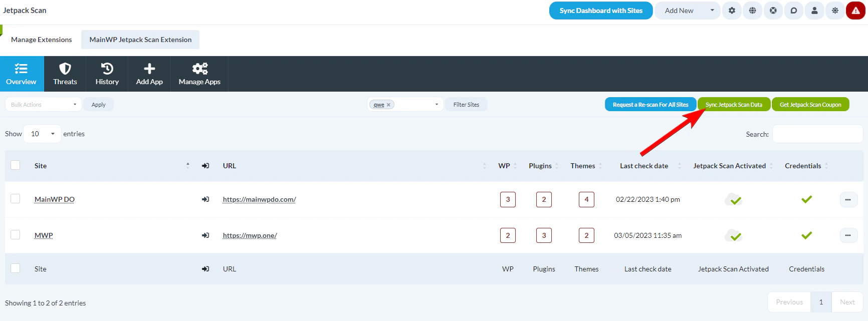Screen dimensions: 868x321
Task: Open the MainWP DO site link
Action: [55, 199]
